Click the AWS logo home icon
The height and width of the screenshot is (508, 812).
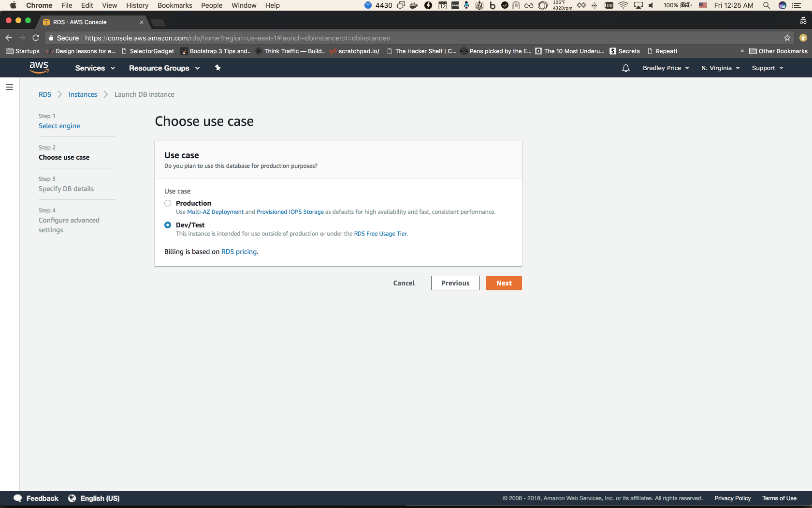point(39,67)
